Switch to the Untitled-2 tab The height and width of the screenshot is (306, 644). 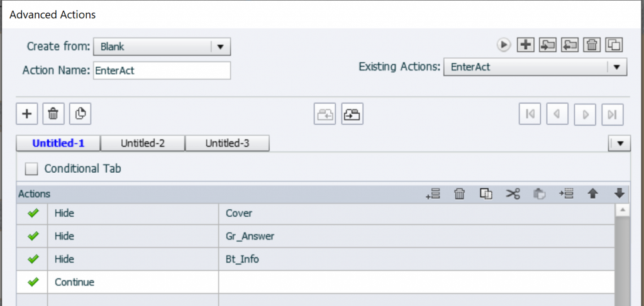(143, 143)
